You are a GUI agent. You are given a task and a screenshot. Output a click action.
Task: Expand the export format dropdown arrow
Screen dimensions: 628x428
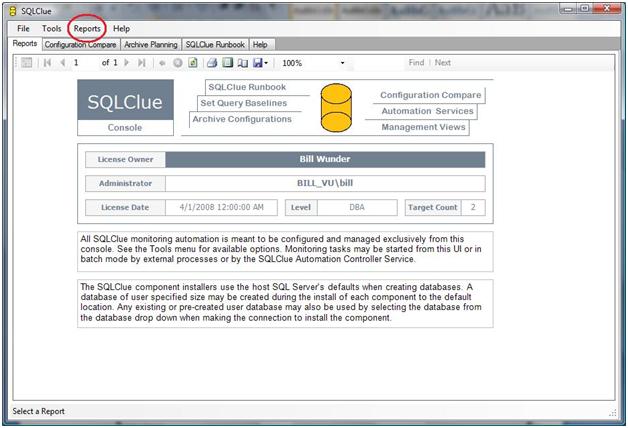pyautogui.click(x=266, y=63)
